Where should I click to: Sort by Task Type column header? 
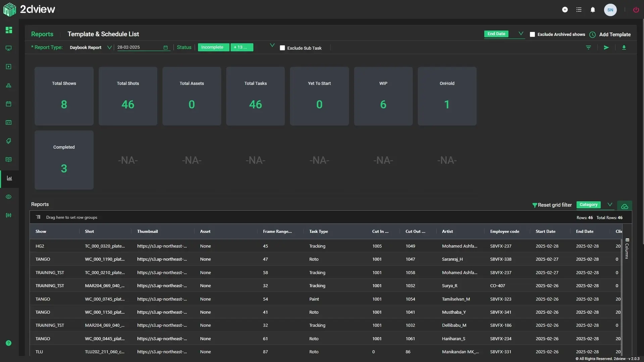318,231
